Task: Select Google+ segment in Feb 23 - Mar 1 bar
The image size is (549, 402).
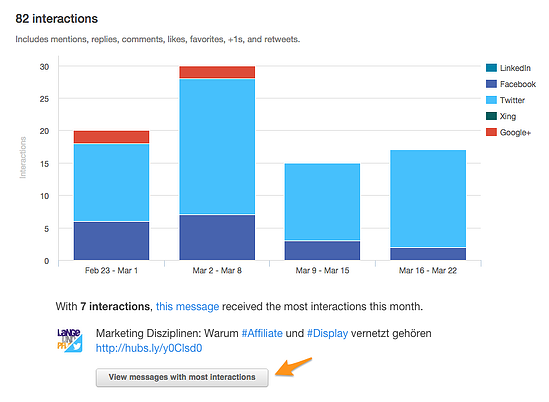Action: pos(111,137)
